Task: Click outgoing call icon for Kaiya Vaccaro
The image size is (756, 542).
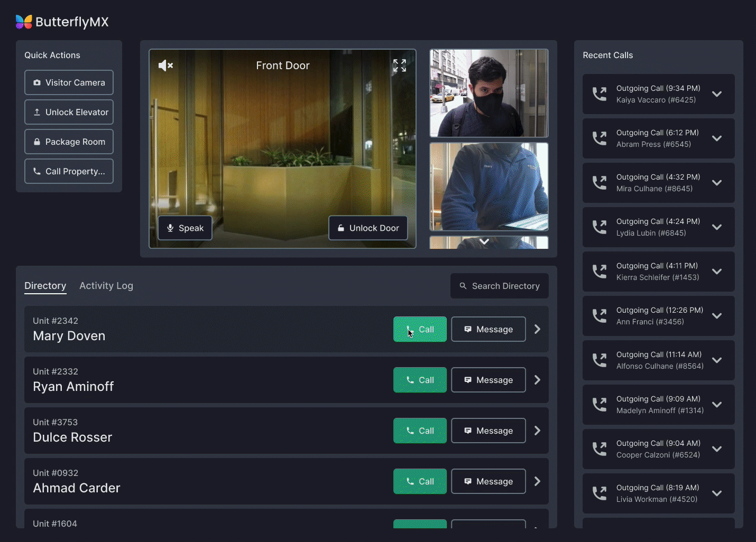Action: click(600, 94)
